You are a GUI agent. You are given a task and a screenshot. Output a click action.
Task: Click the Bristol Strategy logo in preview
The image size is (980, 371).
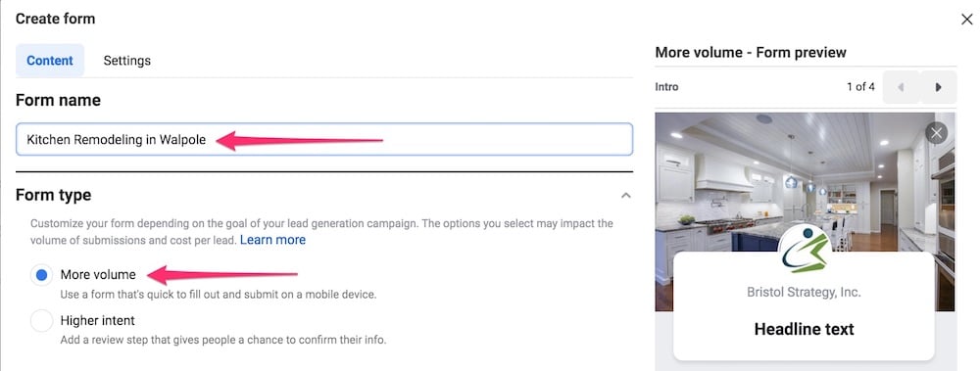click(x=805, y=248)
